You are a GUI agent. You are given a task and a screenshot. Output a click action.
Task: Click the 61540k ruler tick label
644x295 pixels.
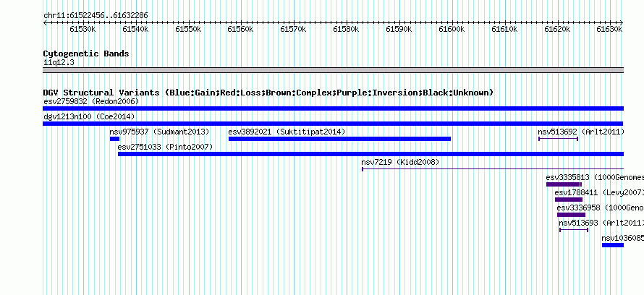[x=135, y=29]
